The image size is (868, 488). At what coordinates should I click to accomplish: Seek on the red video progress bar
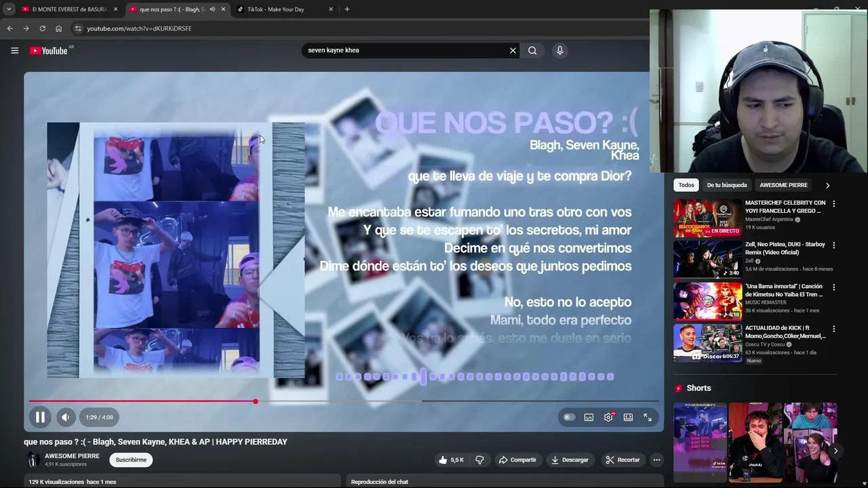tap(343, 401)
